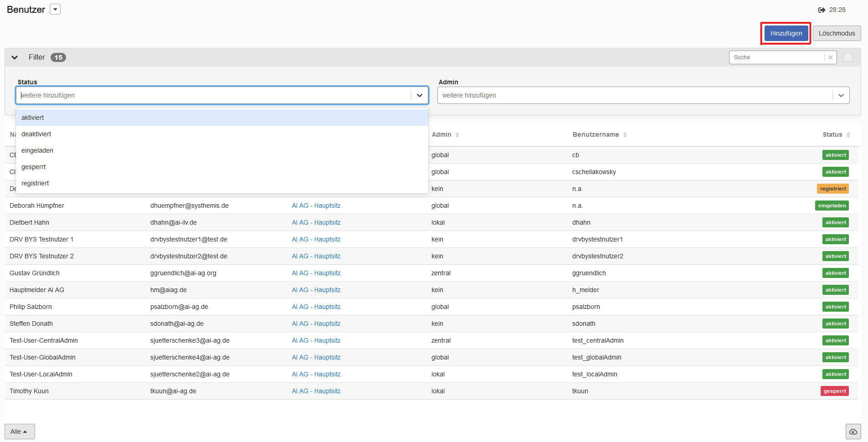The height and width of the screenshot is (442, 868).
Task: Click the red gesperrt status badge
Action: coord(834,391)
